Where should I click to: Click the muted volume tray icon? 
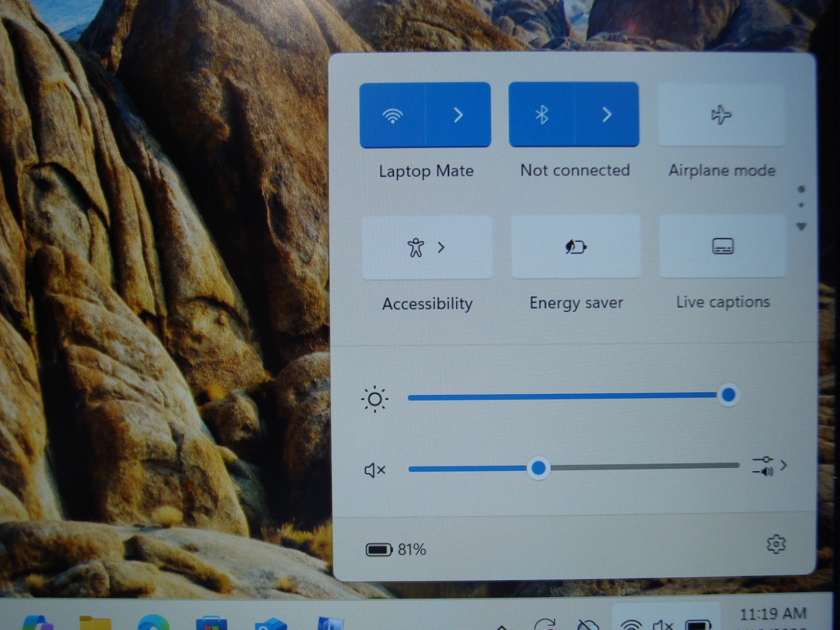tap(663, 624)
